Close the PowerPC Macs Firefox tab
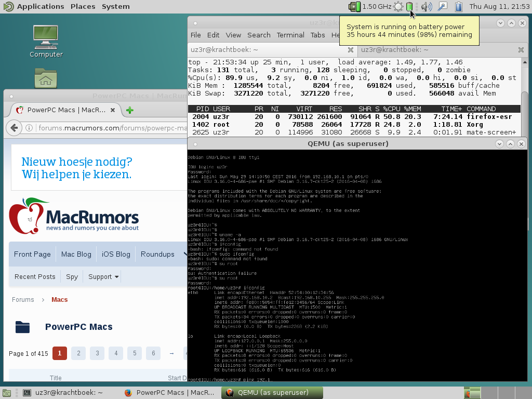The width and height of the screenshot is (532, 399). [113, 110]
